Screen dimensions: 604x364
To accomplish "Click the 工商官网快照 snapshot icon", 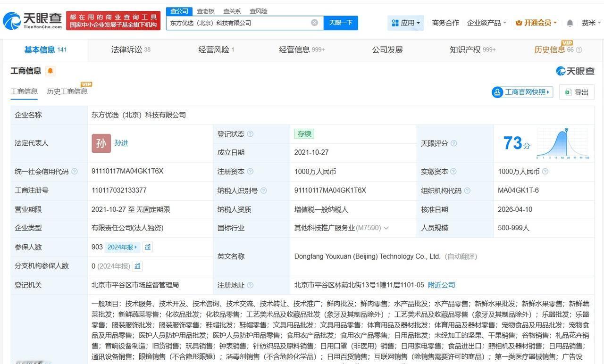I will 497,92.
